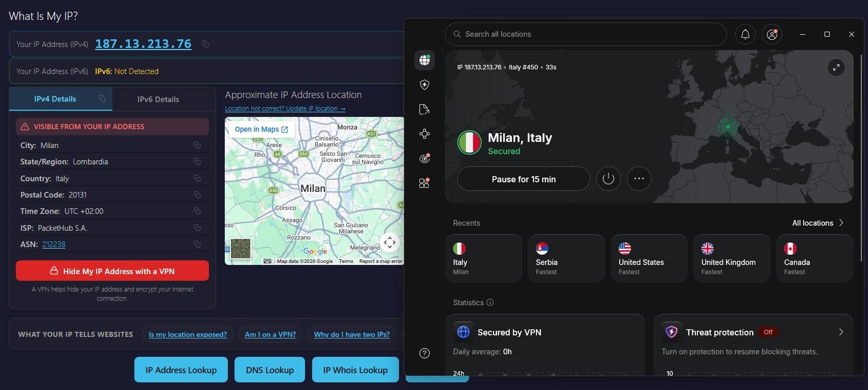Open the help question mark icon in NordVPN
The width and height of the screenshot is (868, 390).
click(425, 353)
